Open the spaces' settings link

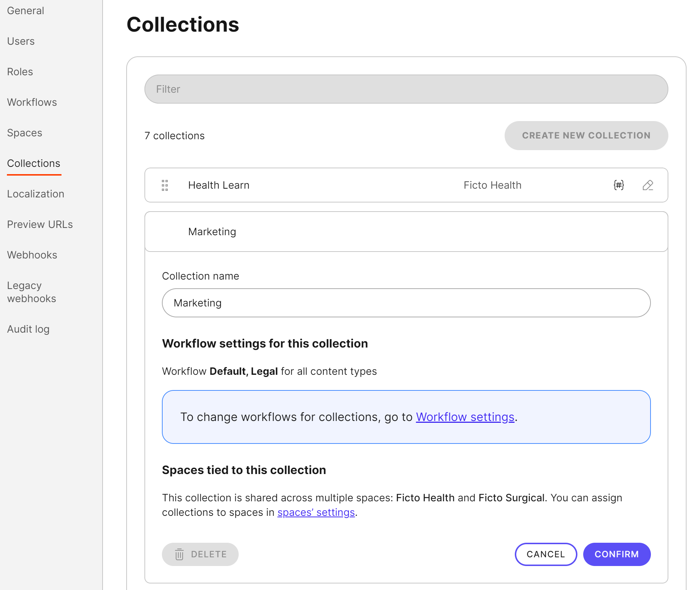(316, 512)
